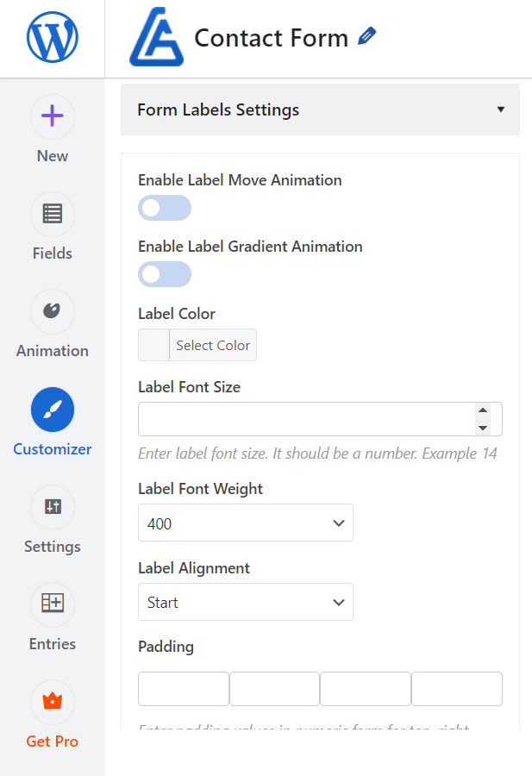Open the Entries table icon
532x776 pixels.
(x=52, y=604)
